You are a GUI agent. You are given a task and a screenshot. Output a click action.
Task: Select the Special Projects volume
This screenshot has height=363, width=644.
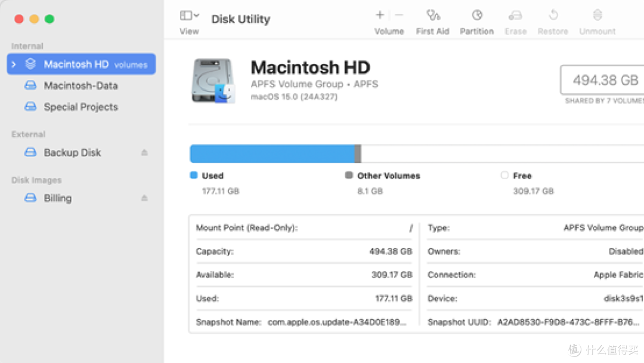pos(81,107)
